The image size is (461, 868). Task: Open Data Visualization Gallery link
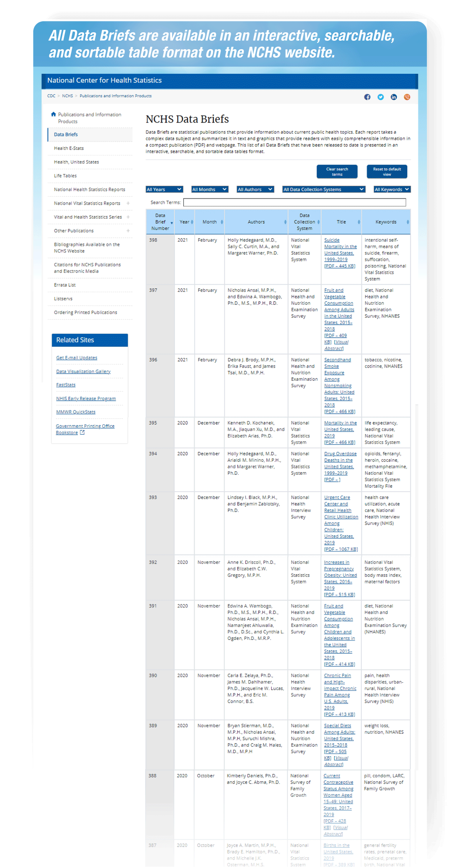point(83,372)
